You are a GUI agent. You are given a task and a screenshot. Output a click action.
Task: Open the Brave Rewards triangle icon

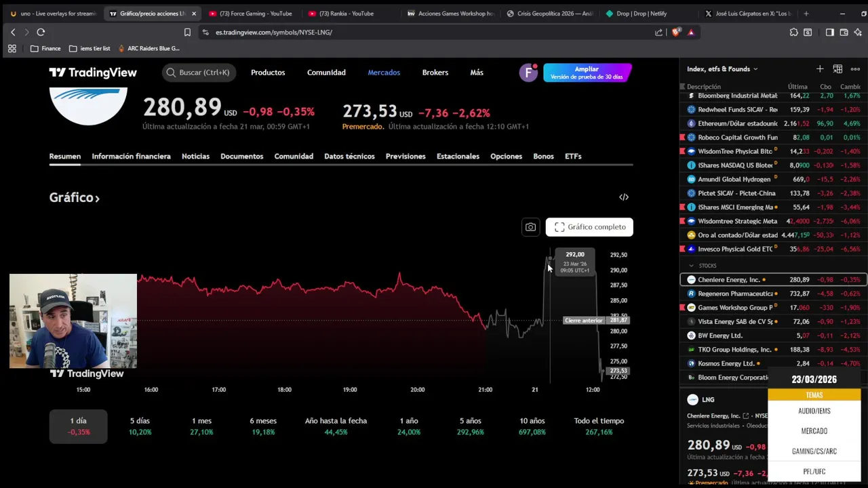(x=691, y=32)
